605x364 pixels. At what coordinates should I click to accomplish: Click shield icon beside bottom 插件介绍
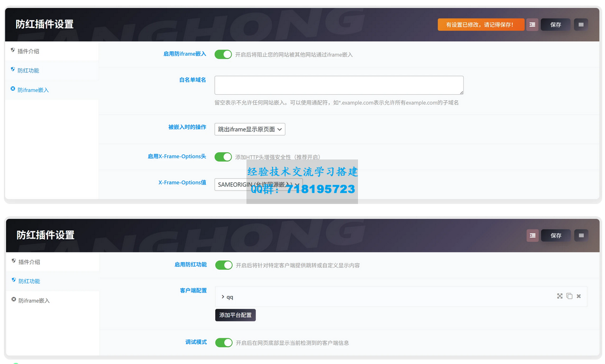click(x=13, y=261)
